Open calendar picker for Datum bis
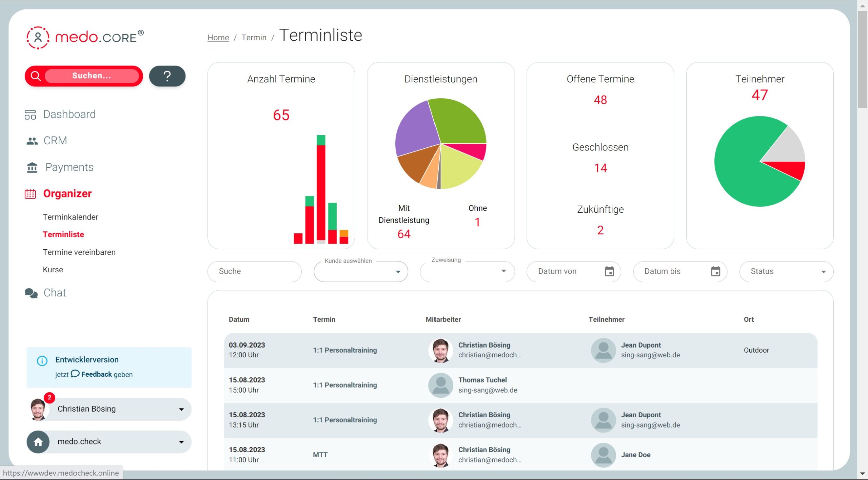 715,271
